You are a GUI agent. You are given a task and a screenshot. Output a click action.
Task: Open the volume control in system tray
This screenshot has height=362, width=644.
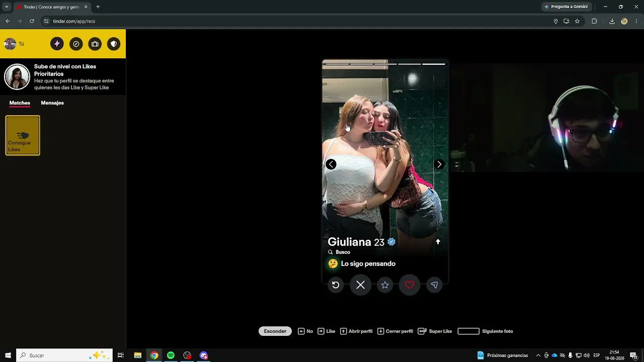point(586,355)
